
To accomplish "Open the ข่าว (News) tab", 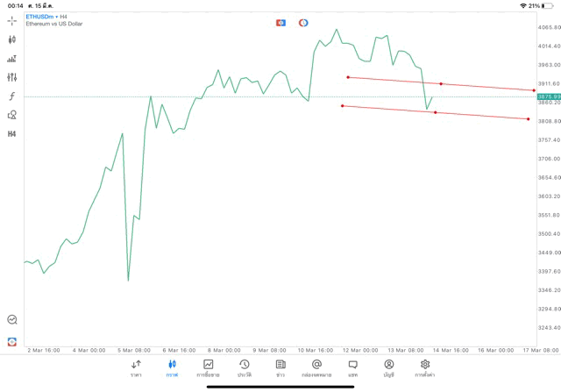I will 280,368.
